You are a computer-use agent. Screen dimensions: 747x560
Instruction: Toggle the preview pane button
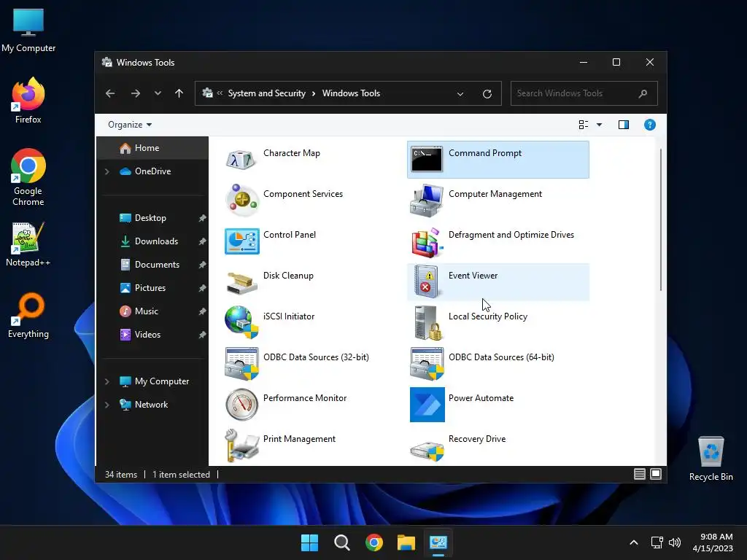(x=624, y=125)
